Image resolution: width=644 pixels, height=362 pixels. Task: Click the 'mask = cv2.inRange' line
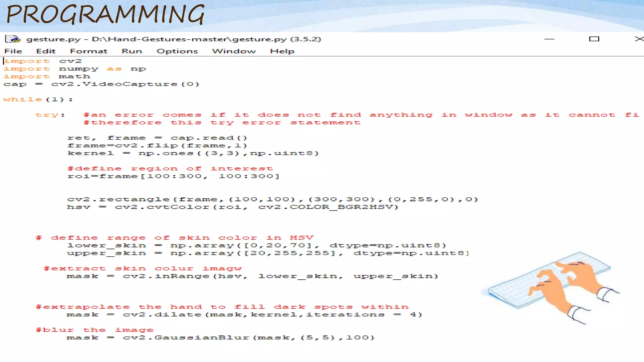(253, 276)
